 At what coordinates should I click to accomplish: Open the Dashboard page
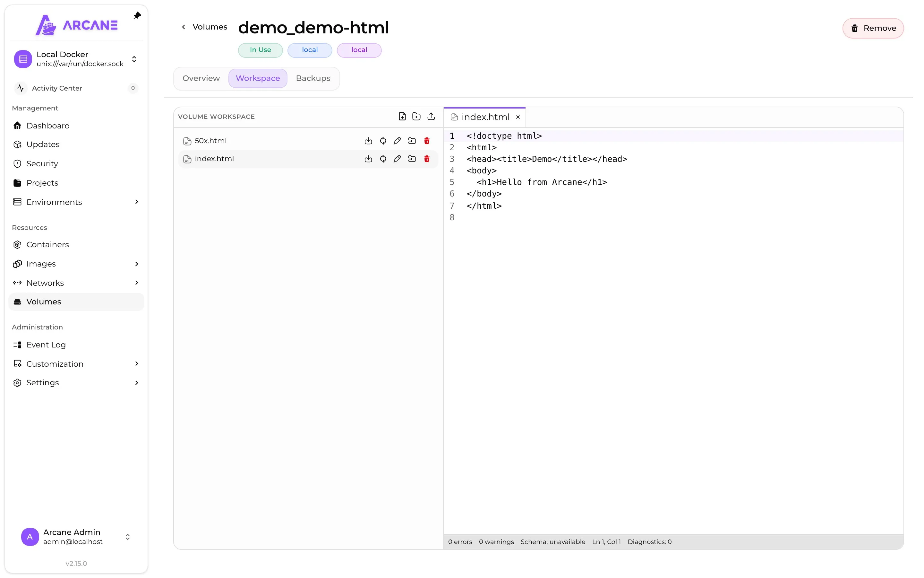point(76,126)
